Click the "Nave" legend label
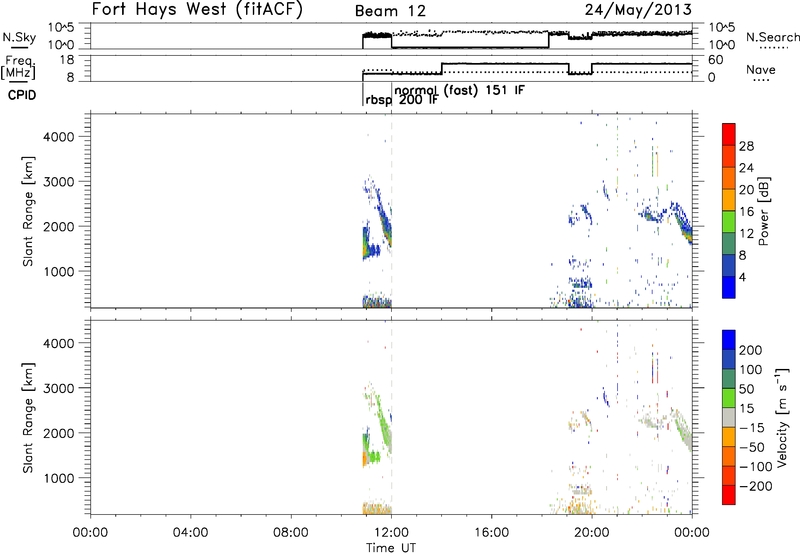 [761, 69]
